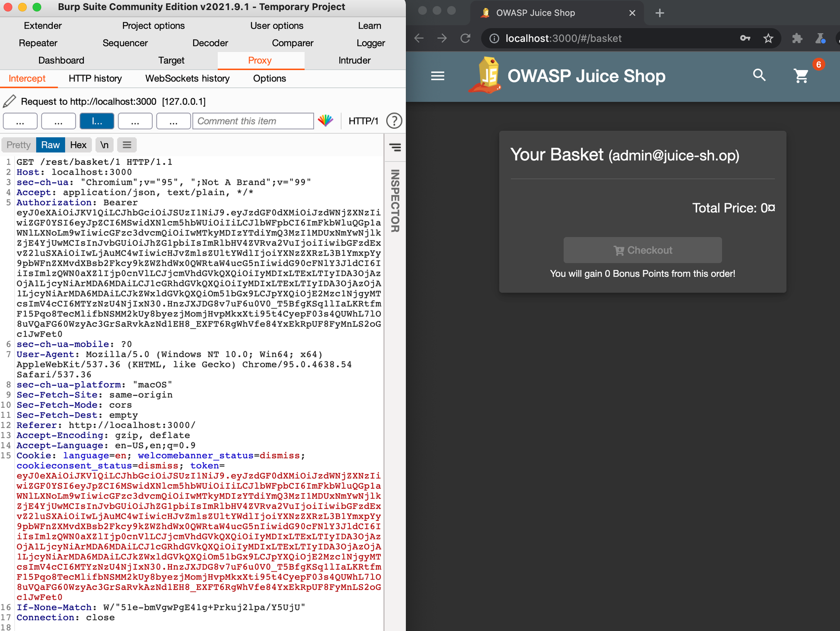Click the 'Referer: http://localhost:3000/' header line
Screen dimensions: 840x631
coord(106,425)
